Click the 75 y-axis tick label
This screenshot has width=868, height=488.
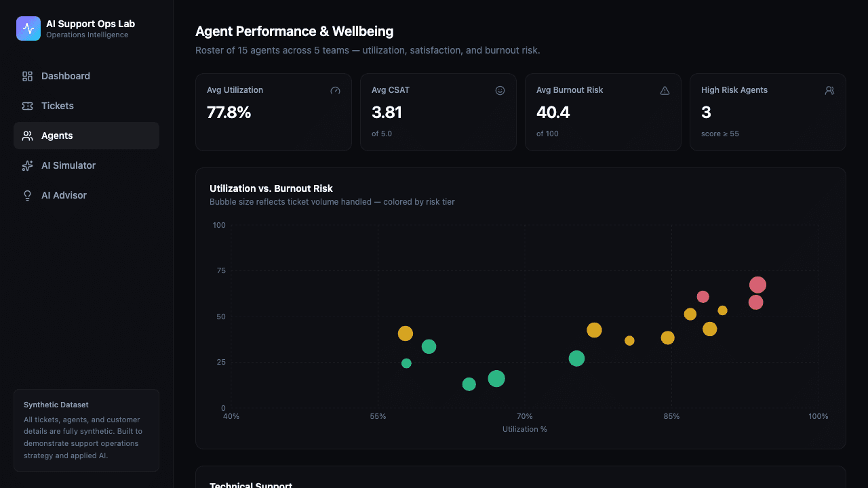click(x=221, y=270)
